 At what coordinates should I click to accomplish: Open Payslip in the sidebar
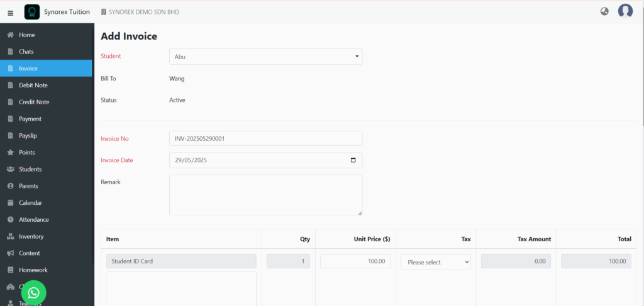point(46,136)
